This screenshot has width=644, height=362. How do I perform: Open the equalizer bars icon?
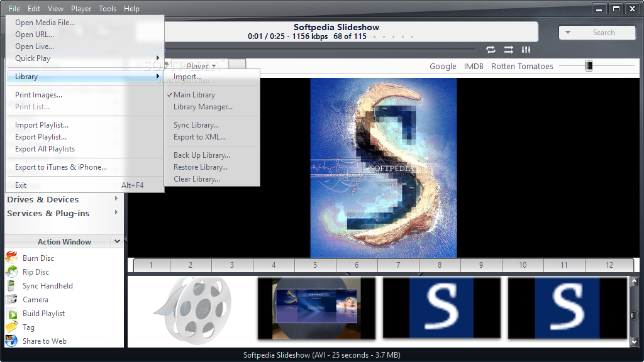(526, 50)
